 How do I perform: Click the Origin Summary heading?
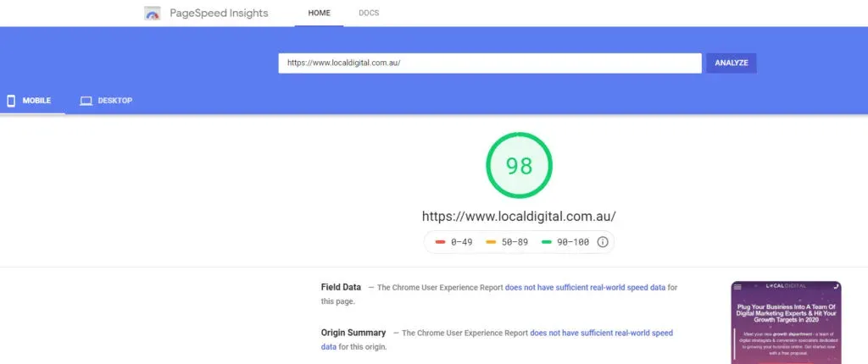(x=353, y=333)
